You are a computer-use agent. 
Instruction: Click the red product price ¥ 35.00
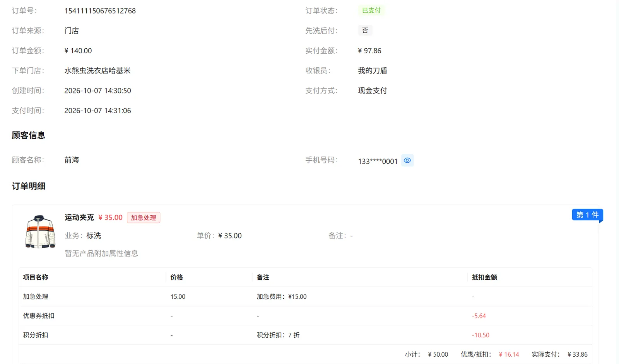pos(111,218)
